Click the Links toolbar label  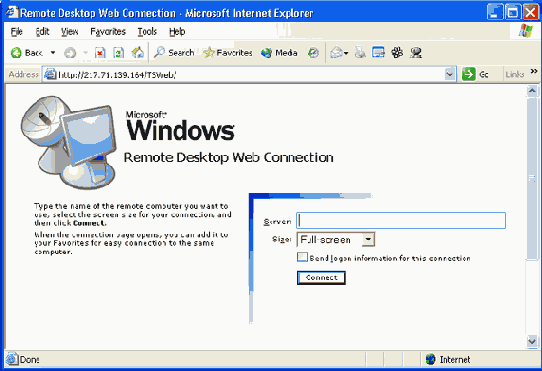point(515,74)
